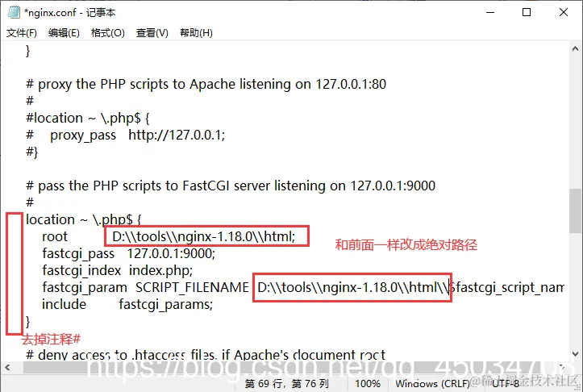583x392 pixels.
Task: Maximize the Notepad window
Action: [x=527, y=12]
